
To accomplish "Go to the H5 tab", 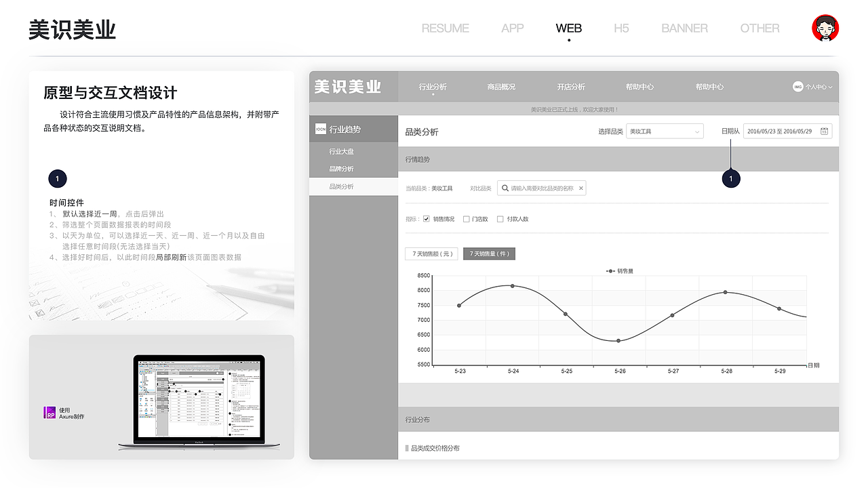I will point(621,28).
